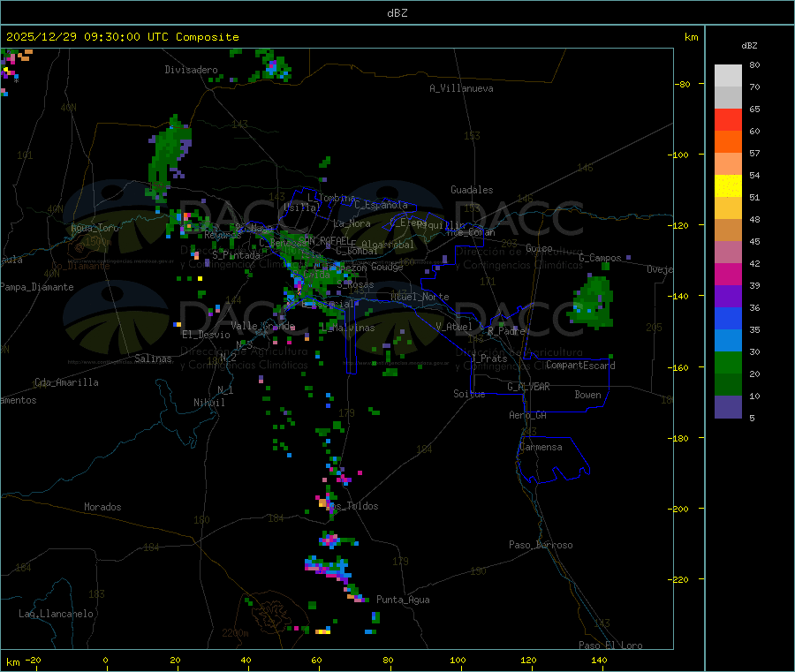
Task: Click the mauve pink 42 dBZ legend swatch
Action: [728, 253]
